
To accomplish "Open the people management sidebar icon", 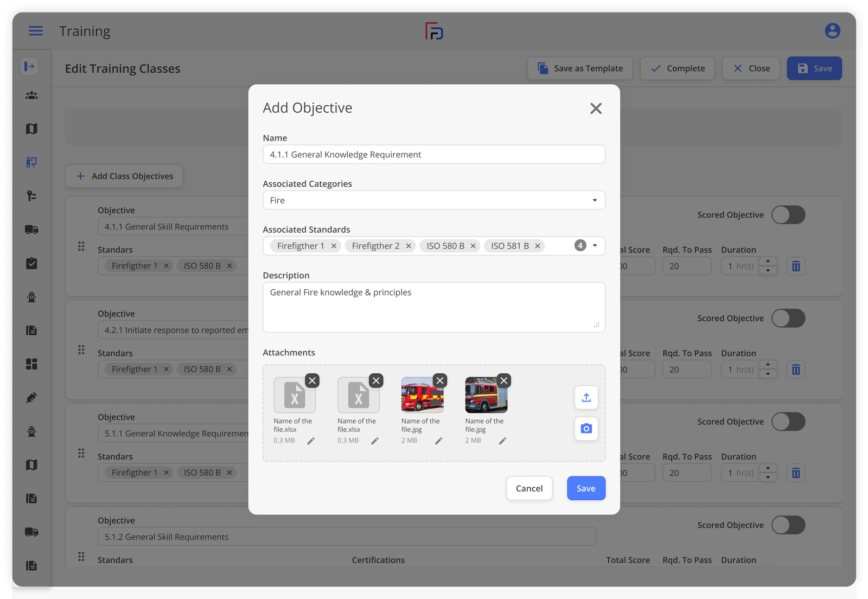I will pyautogui.click(x=31, y=95).
